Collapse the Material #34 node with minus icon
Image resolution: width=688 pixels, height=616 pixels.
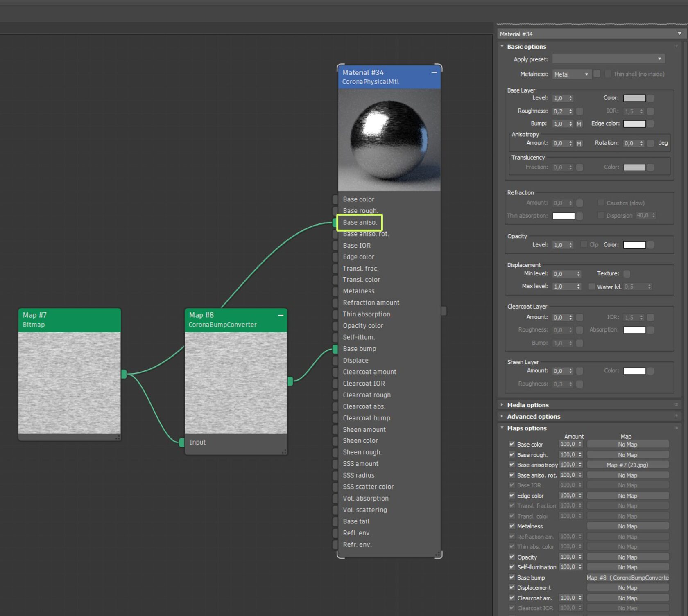[x=434, y=72]
